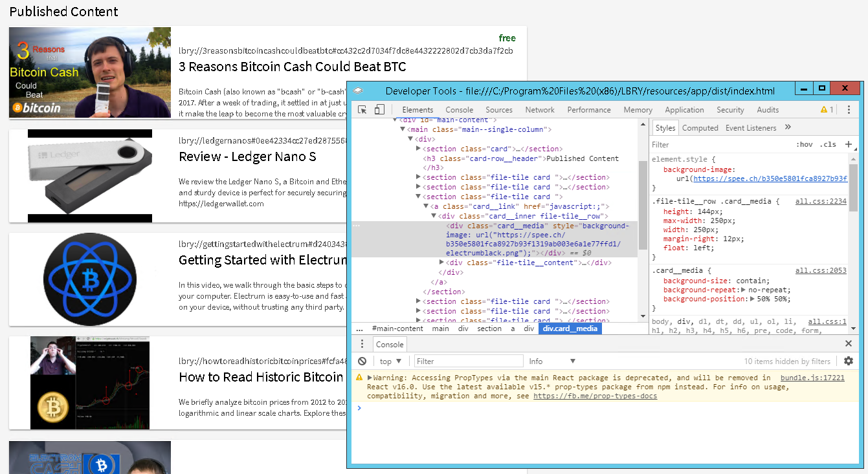Select the Styles tab
Image resolution: width=868 pixels, height=474 pixels.
coord(665,128)
